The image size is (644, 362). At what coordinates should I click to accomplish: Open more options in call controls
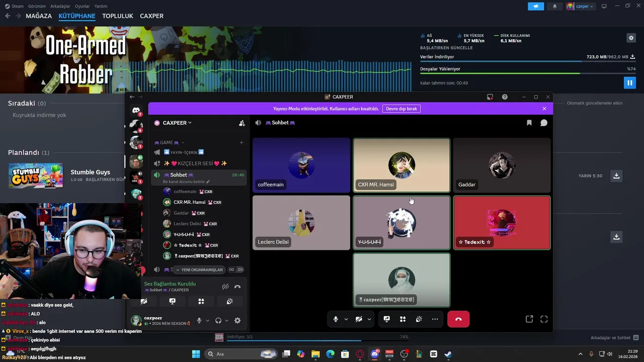coord(435,319)
